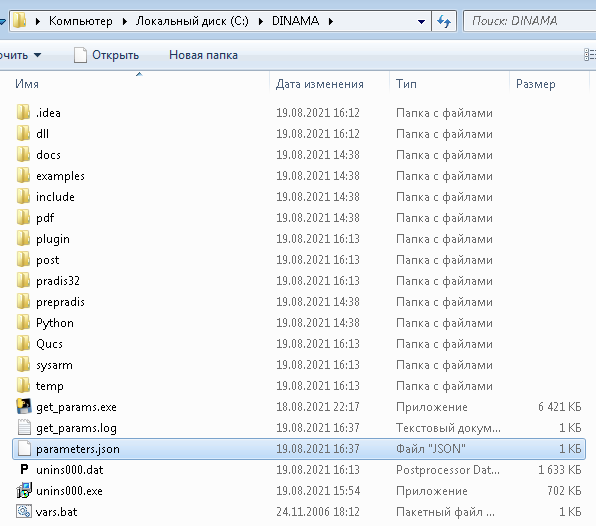Image resolution: width=596 pixels, height=526 pixels.
Task: Click the pdf folder icon
Action: click(23, 217)
